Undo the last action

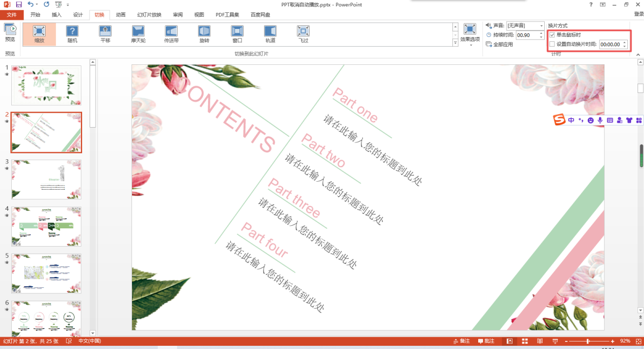pyautogui.click(x=30, y=4)
